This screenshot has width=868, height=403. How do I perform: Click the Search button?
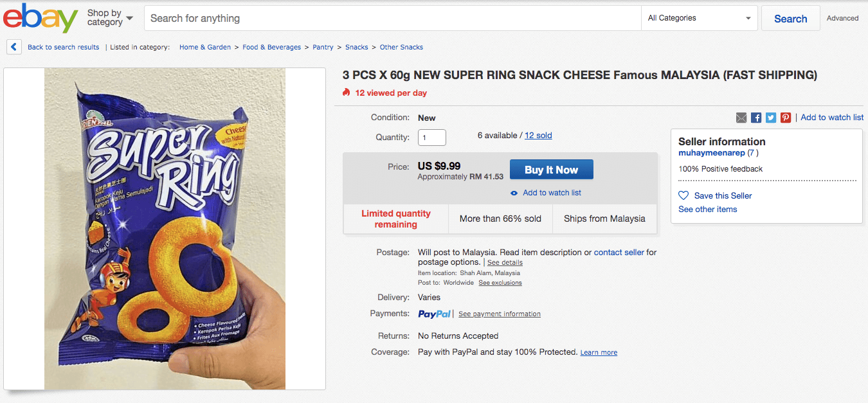[790, 19]
